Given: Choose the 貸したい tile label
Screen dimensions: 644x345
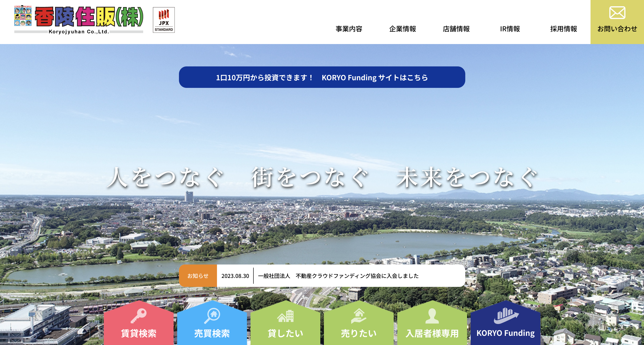Looking at the screenshot, I should click(285, 333).
